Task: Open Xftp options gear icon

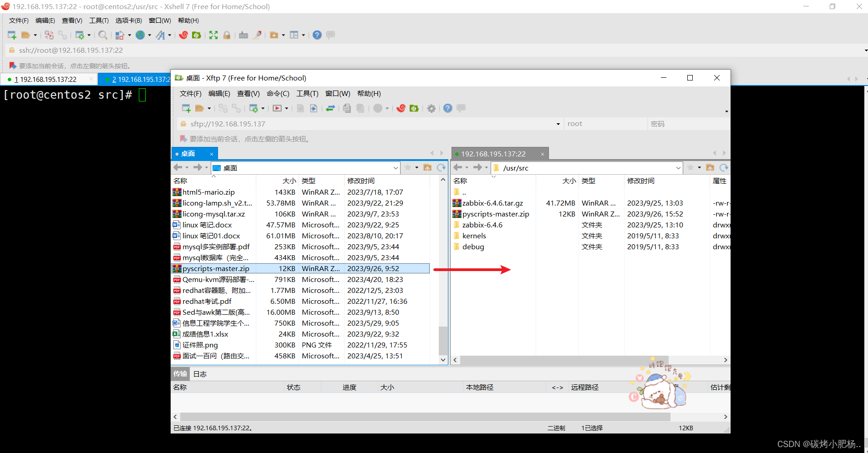Action: [x=431, y=108]
